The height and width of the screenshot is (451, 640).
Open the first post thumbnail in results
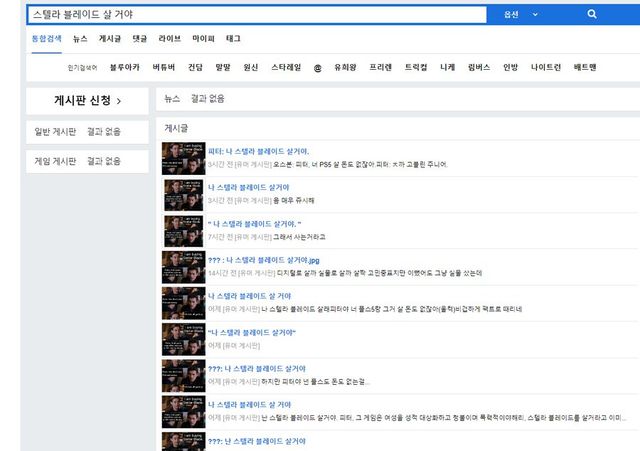[x=183, y=157]
